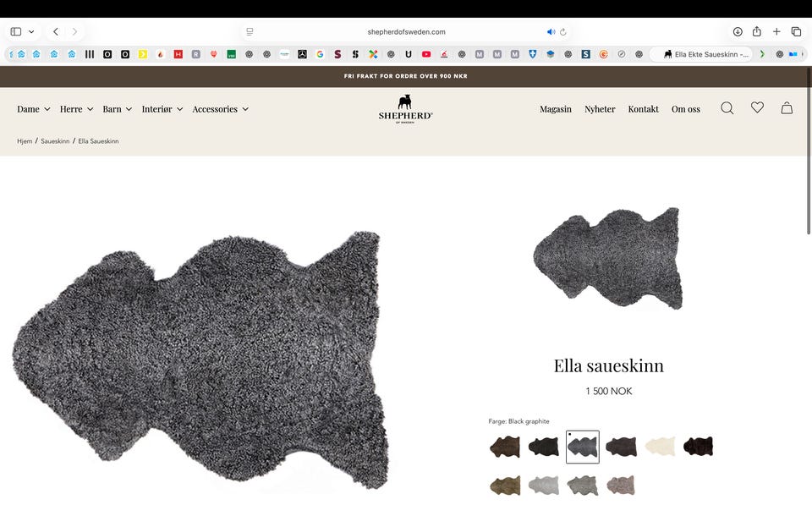Choose the pinkish beige color swatch
812x527 pixels.
click(x=621, y=486)
